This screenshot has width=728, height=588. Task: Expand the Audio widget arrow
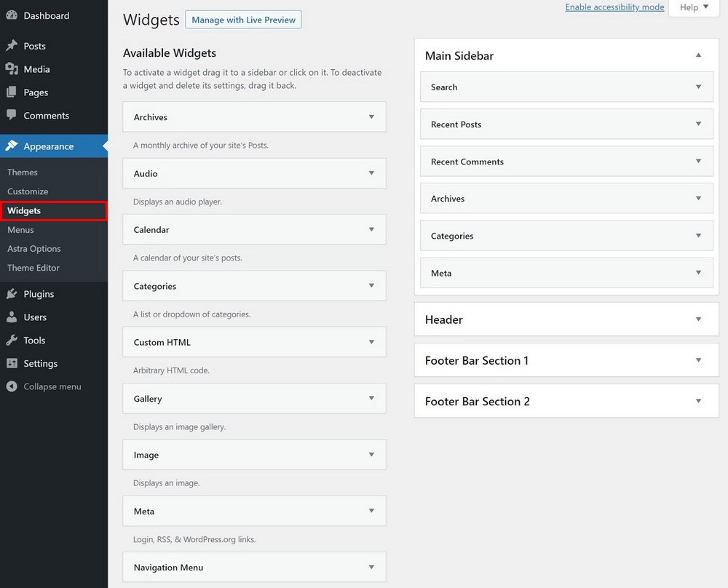click(x=371, y=173)
